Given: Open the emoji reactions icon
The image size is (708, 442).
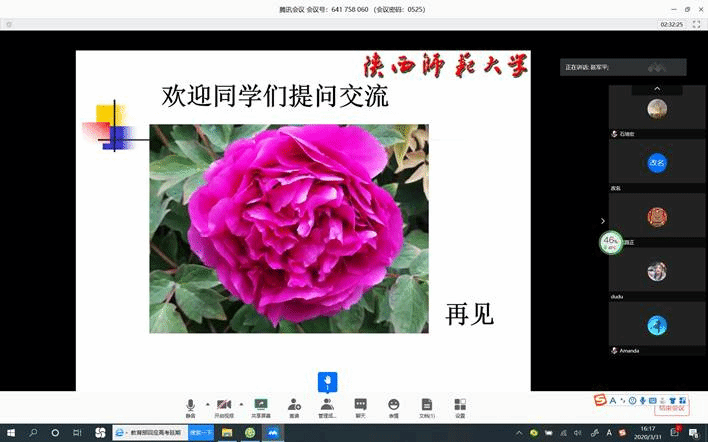Looking at the screenshot, I should 394,405.
